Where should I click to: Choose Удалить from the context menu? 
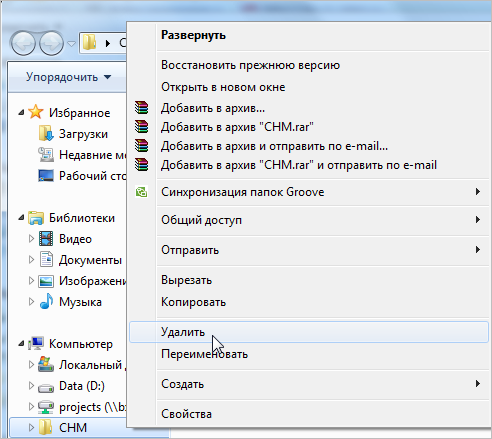[309, 332]
